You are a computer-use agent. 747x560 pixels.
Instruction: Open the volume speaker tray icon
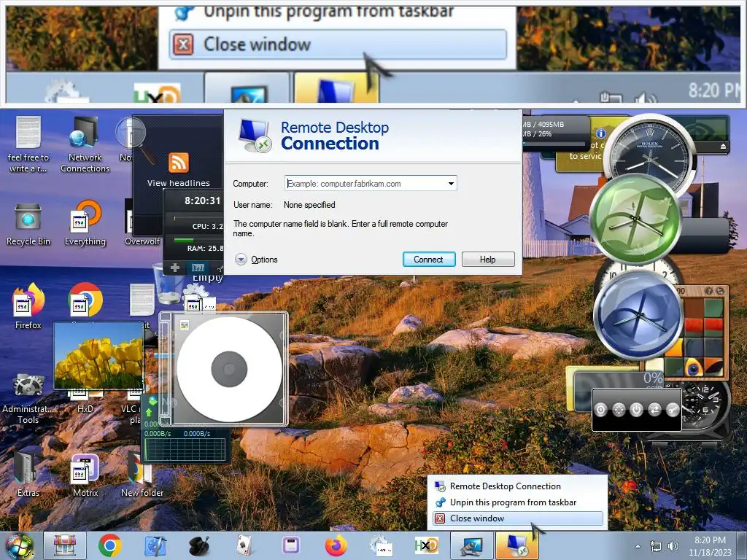point(673,546)
